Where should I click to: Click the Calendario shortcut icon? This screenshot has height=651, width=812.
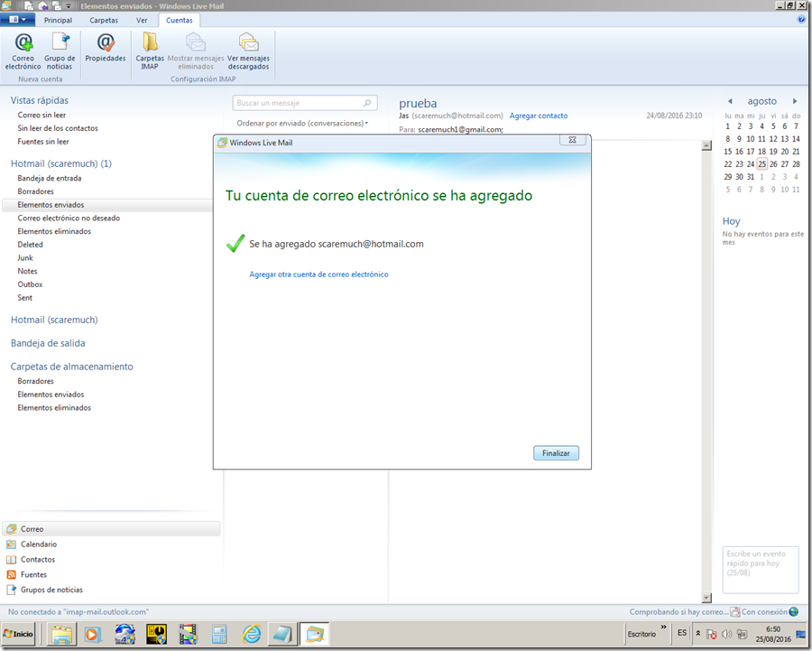(11, 544)
